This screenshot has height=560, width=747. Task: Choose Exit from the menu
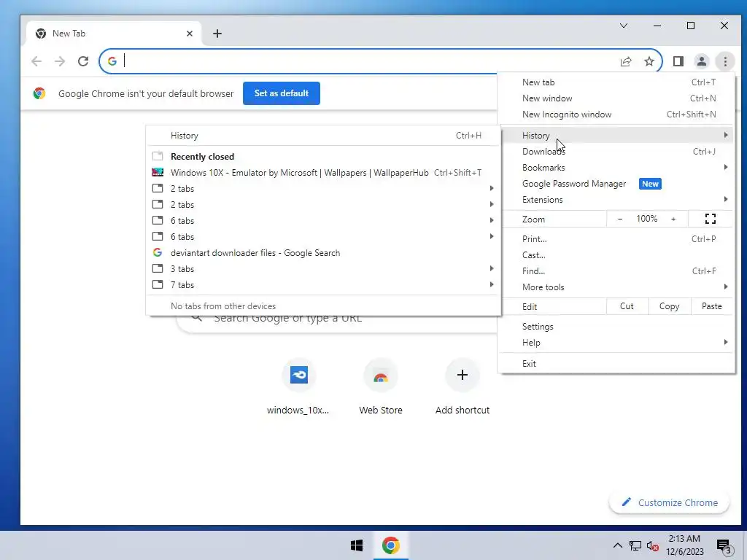point(616,364)
